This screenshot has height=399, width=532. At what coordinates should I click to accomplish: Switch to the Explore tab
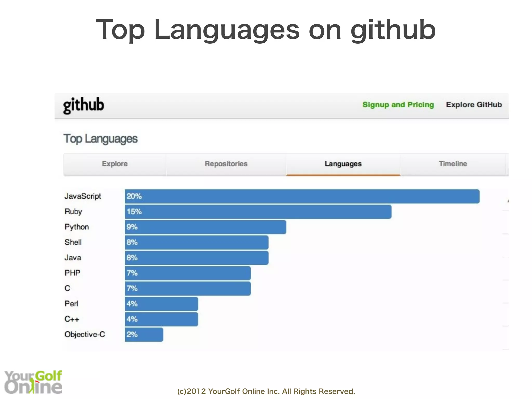[115, 164]
